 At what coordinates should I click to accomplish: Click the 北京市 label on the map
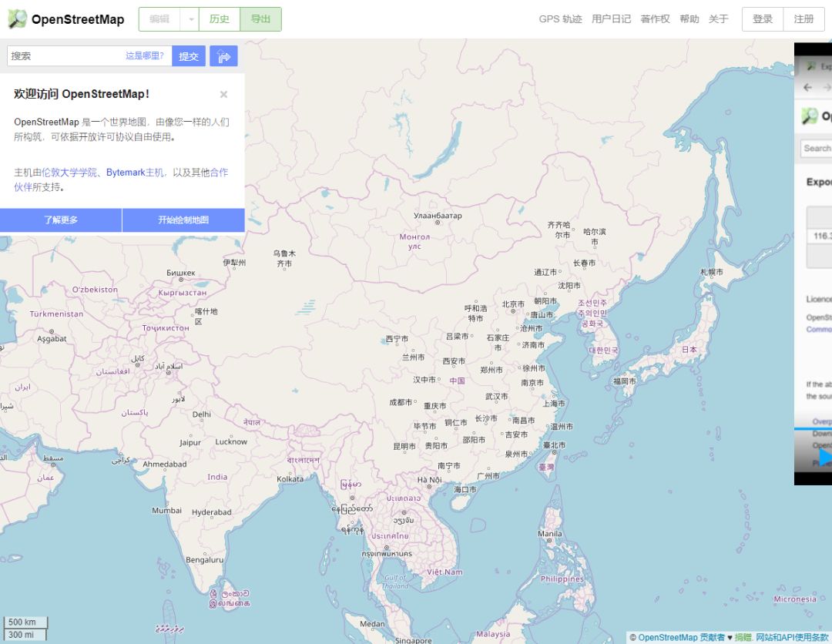pos(513,304)
